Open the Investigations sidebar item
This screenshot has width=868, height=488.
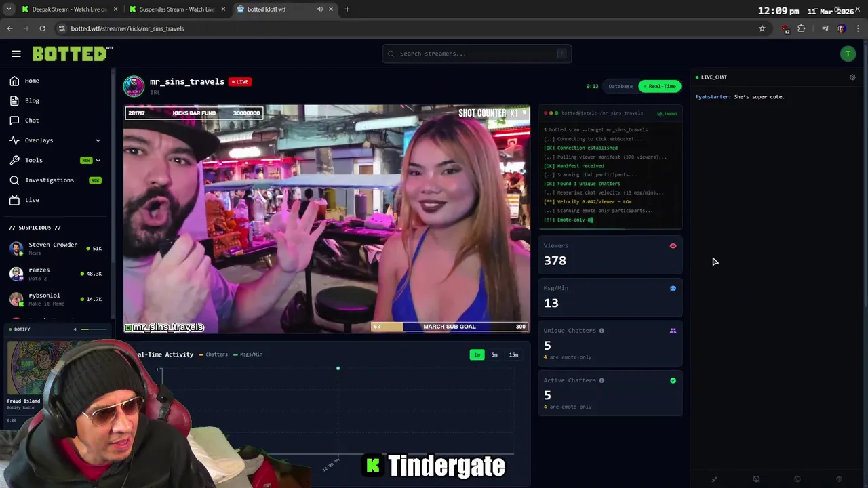tap(54, 180)
